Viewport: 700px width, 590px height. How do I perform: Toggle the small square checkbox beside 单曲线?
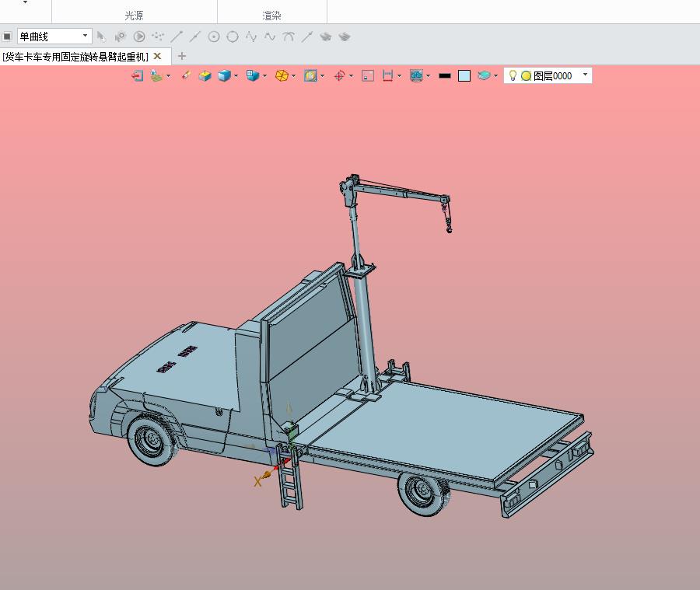tap(7, 37)
